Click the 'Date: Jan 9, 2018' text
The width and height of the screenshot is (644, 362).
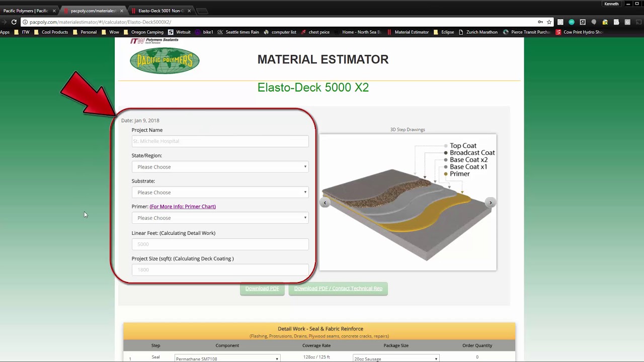pos(140,121)
